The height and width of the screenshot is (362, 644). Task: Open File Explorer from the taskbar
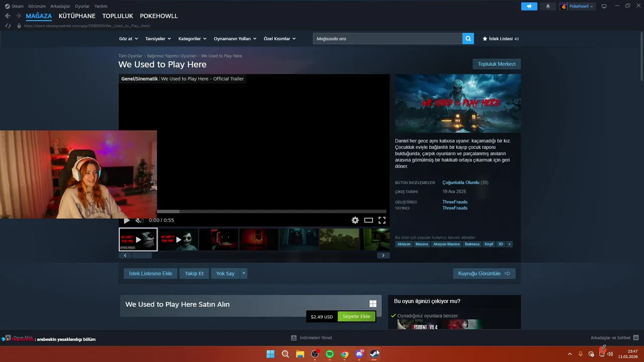pos(300,354)
